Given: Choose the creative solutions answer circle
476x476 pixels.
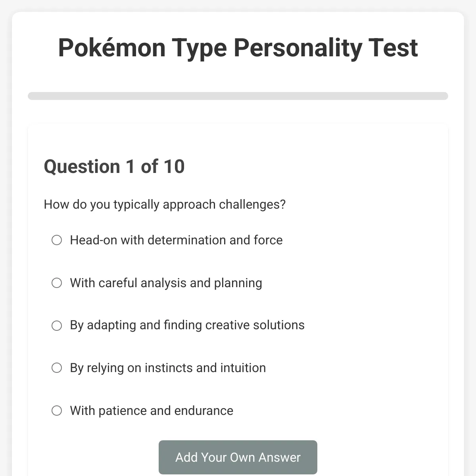Looking at the screenshot, I should [x=57, y=326].
